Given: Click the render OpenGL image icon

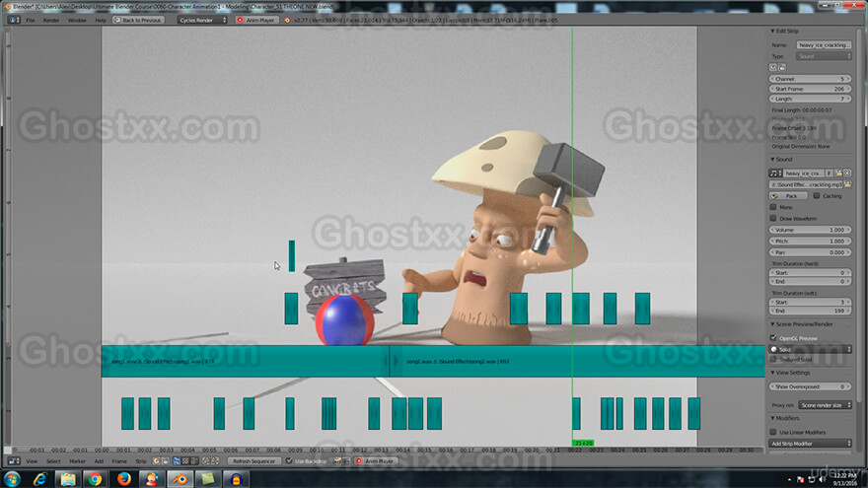Looking at the screenshot, I should pyautogui.click(x=337, y=461).
